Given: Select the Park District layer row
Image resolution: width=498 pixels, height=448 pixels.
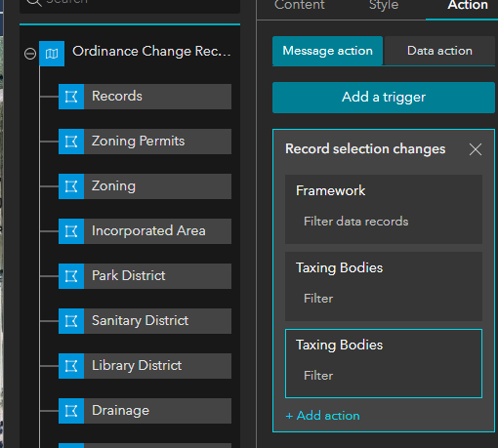Looking at the screenshot, I should pyautogui.click(x=145, y=276).
